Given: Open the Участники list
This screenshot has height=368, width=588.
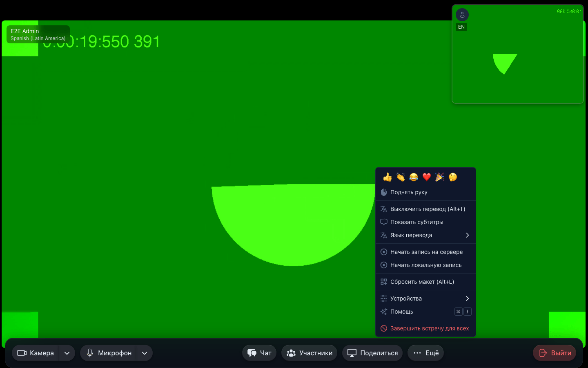Looking at the screenshot, I should (x=310, y=353).
